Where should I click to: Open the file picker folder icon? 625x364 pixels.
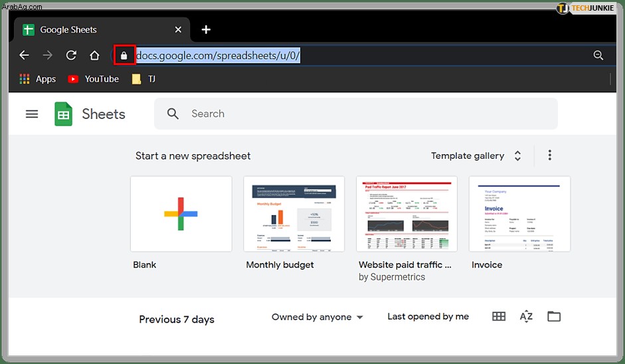pos(554,317)
